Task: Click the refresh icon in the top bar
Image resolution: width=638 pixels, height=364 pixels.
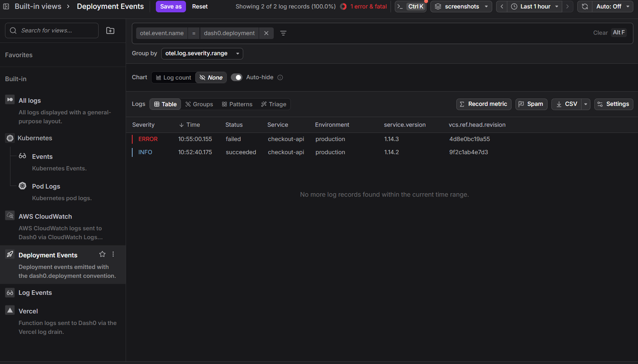Action: [x=585, y=6]
